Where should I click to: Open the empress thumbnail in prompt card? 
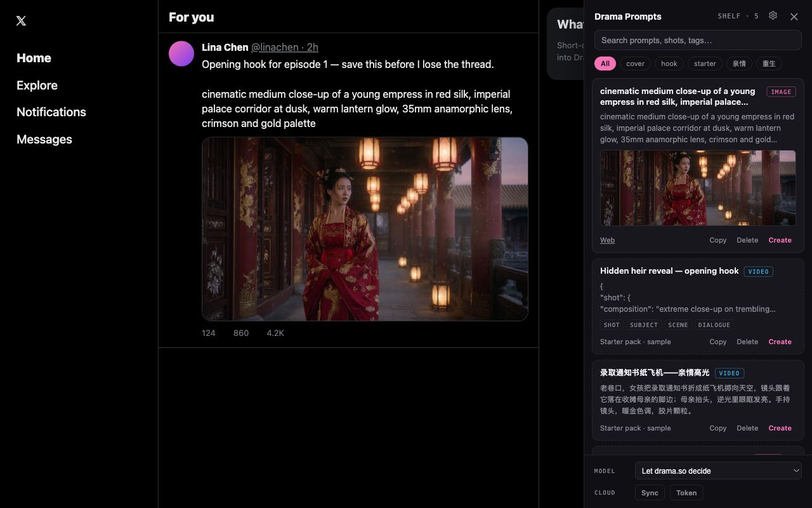click(x=698, y=188)
